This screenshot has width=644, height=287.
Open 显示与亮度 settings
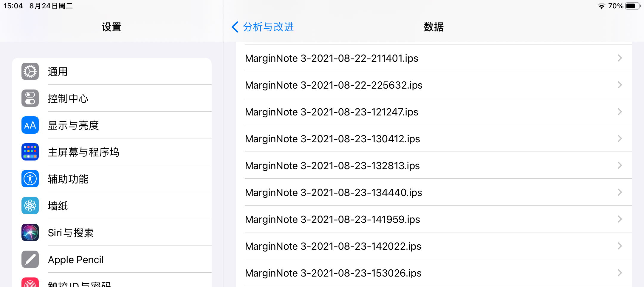pyautogui.click(x=112, y=125)
